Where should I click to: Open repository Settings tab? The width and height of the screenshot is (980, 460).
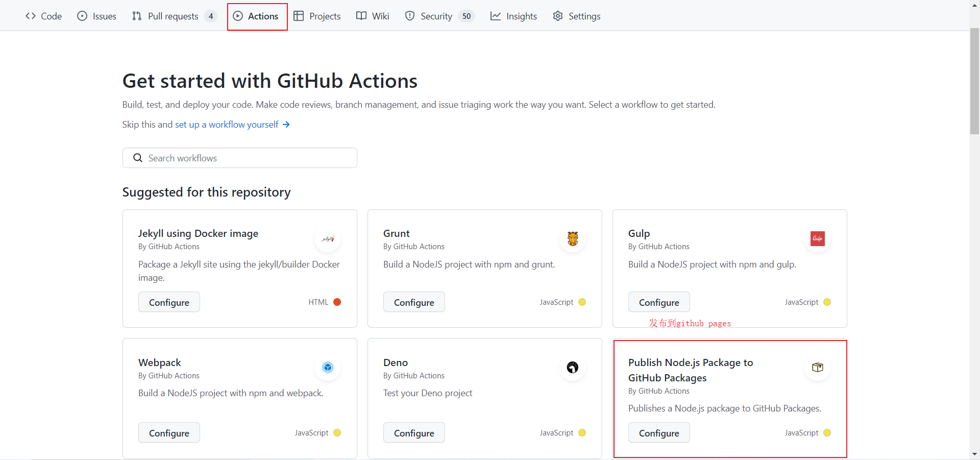coord(576,16)
